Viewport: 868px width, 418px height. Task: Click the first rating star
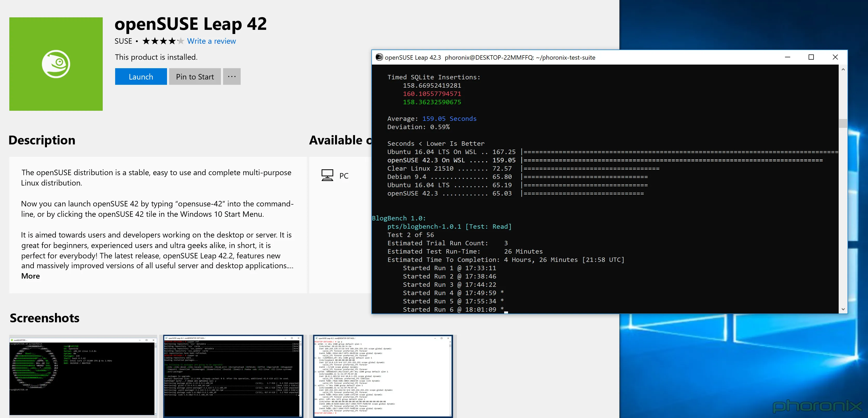pyautogui.click(x=147, y=41)
